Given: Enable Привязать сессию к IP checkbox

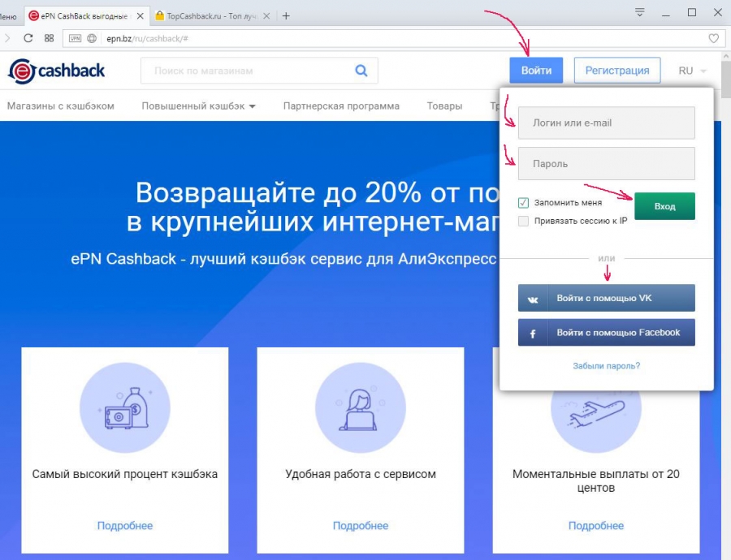Looking at the screenshot, I should click(523, 221).
